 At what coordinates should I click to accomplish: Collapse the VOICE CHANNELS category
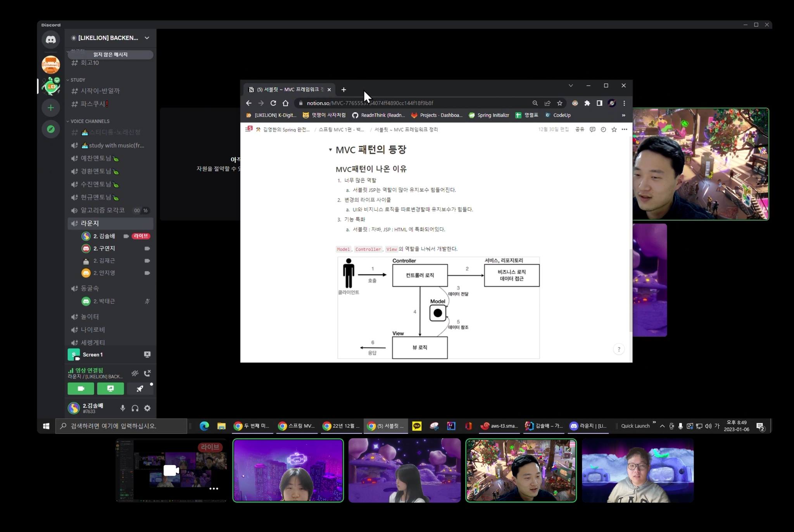(90, 121)
